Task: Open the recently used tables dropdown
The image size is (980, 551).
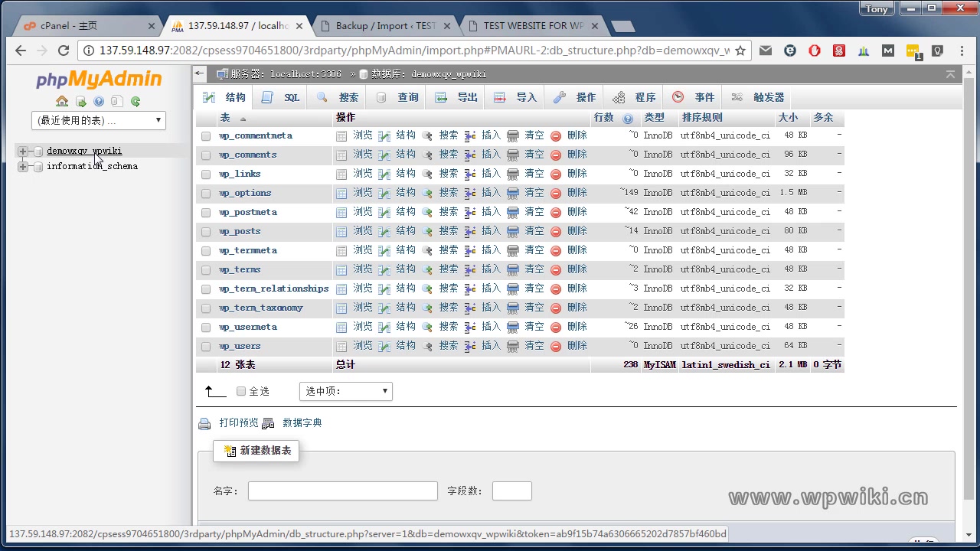Action: point(98,120)
